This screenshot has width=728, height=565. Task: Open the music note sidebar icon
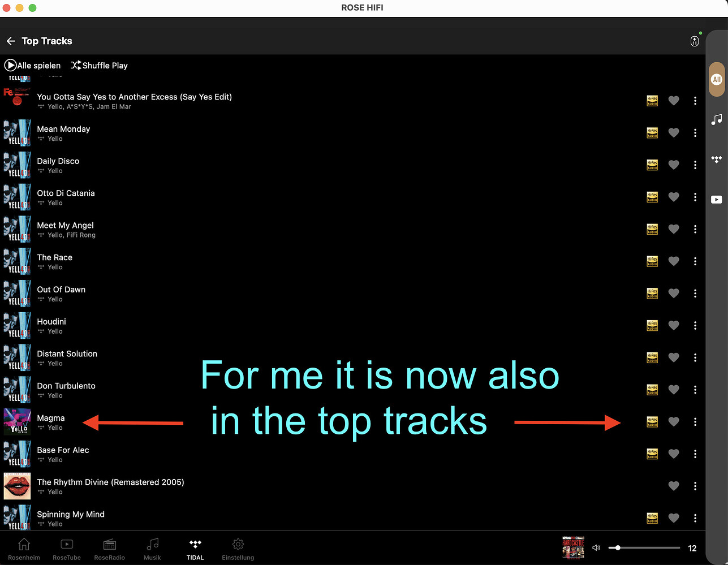(717, 119)
